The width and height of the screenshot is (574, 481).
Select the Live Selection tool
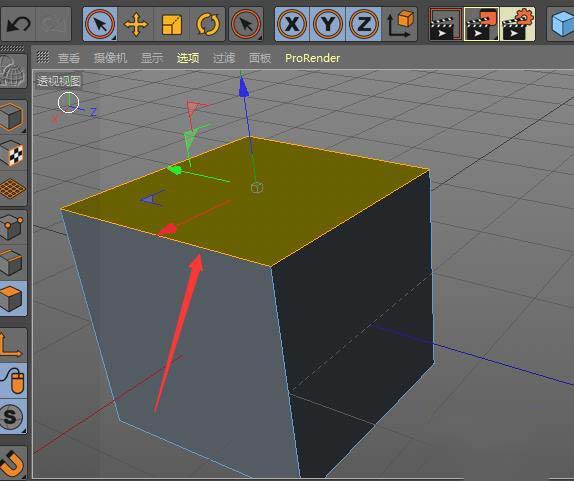pos(100,24)
